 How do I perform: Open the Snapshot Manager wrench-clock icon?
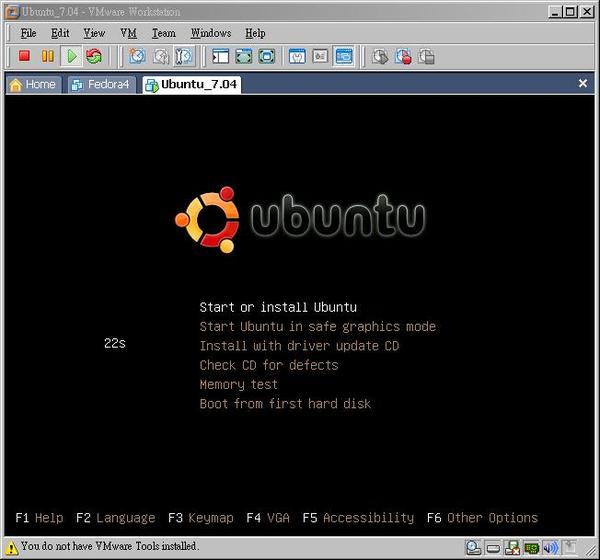[184, 57]
